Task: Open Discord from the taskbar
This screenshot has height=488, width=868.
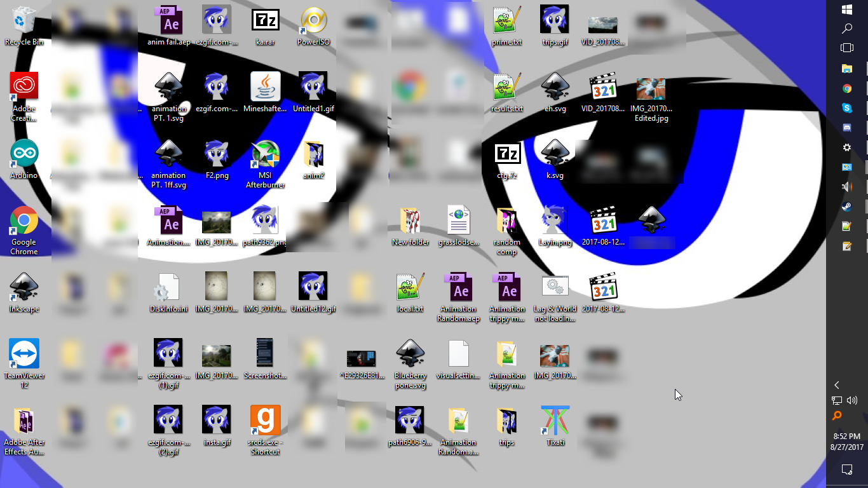Action: click(x=846, y=128)
